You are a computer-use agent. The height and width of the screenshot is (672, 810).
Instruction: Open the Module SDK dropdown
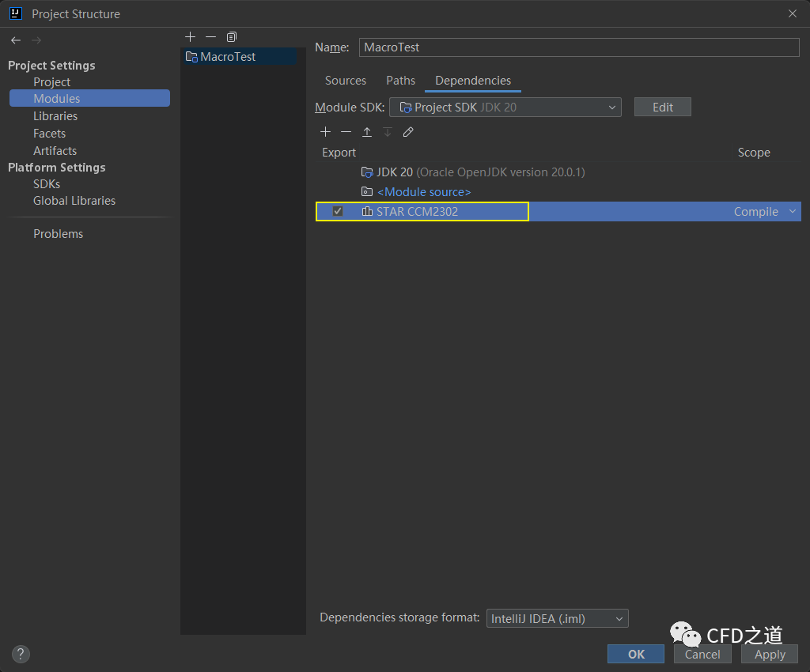505,108
